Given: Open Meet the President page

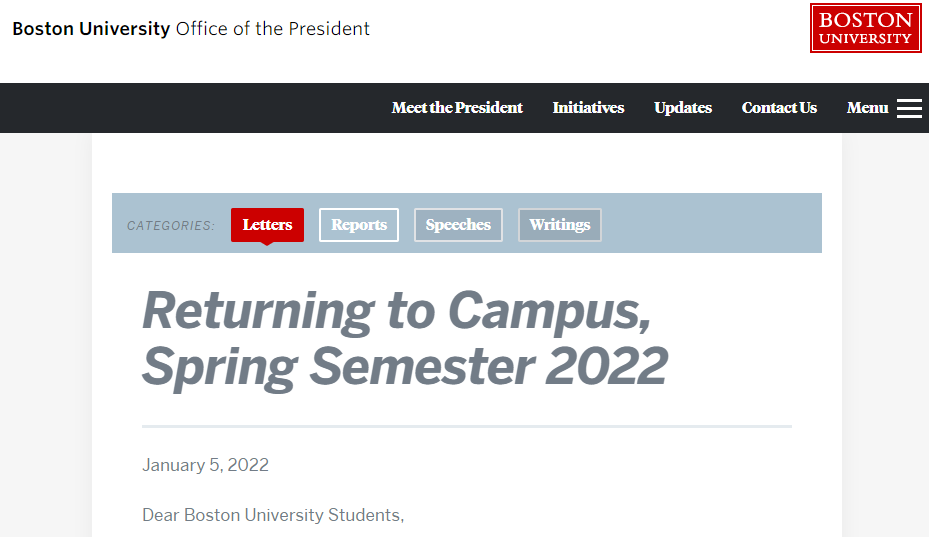Looking at the screenshot, I should (457, 108).
